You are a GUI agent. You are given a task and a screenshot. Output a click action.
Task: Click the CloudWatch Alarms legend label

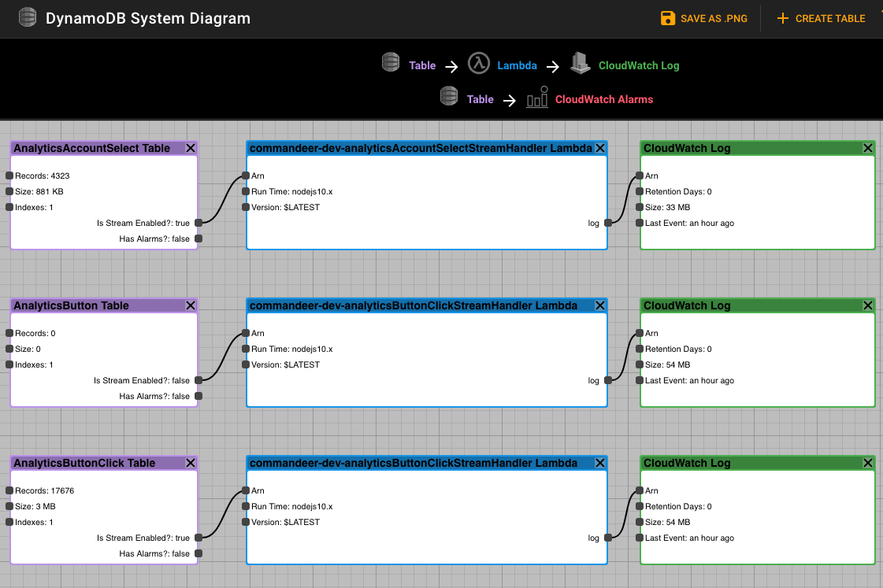coord(603,99)
